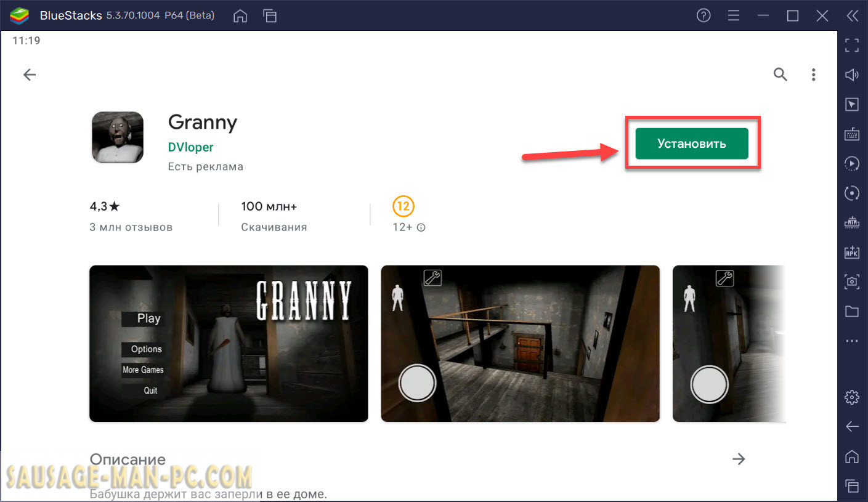Expand the Описание section arrow

(x=739, y=459)
